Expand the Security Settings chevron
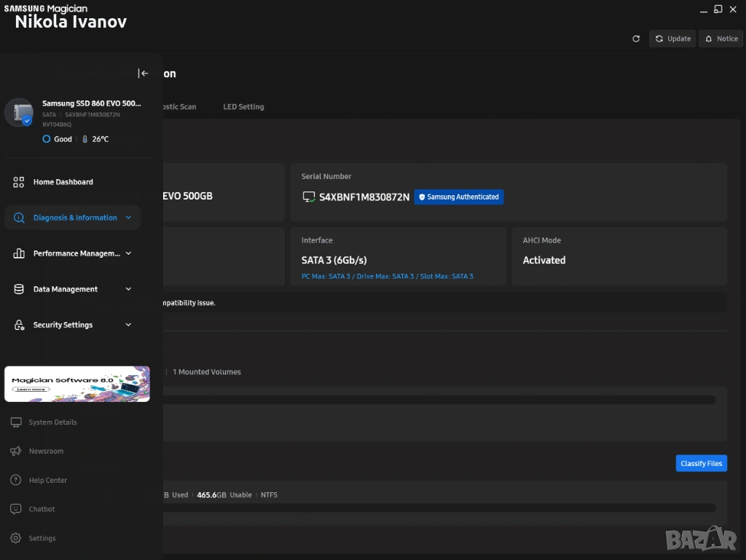This screenshot has height=560, width=746. 129,325
